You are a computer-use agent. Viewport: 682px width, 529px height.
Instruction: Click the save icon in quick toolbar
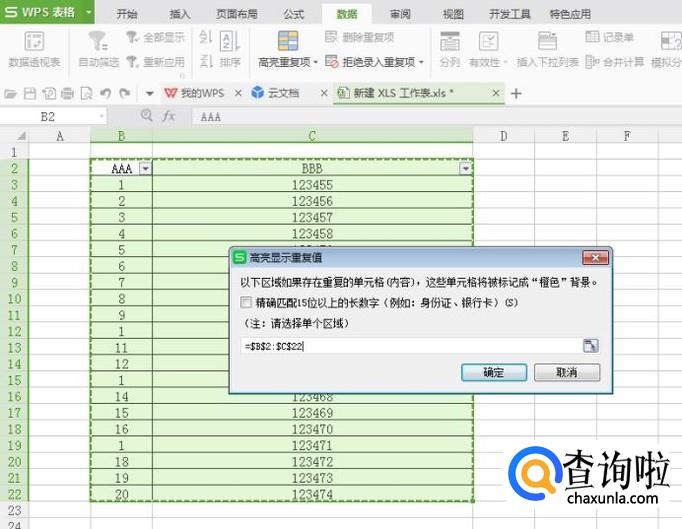30,94
